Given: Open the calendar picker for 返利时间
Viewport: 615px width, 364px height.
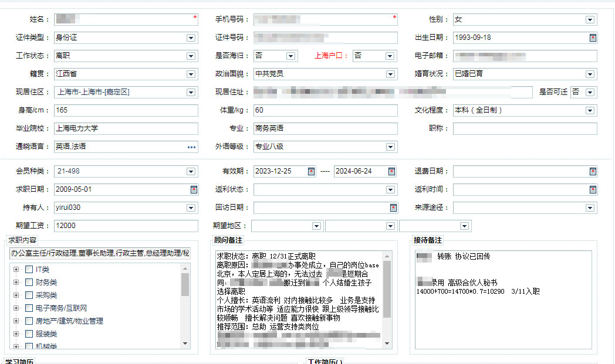Looking at the screenshot, I should 593,190.
